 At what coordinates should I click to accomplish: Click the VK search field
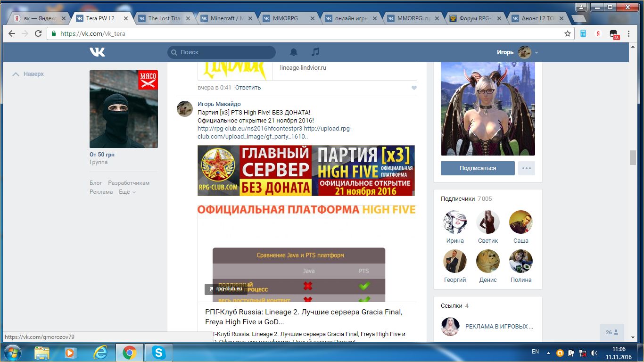pyautogui.click(x=222, y=52)
